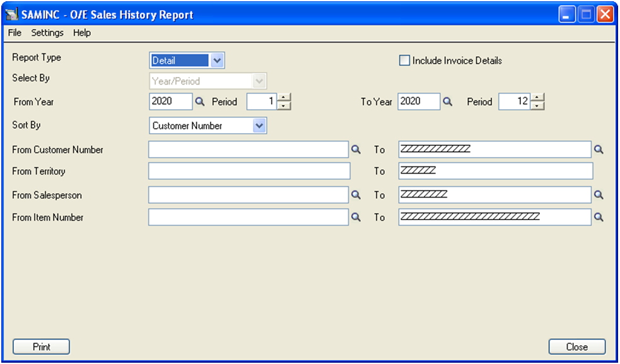Click the To Year input field
620x364 pixels.
point(419,102)
